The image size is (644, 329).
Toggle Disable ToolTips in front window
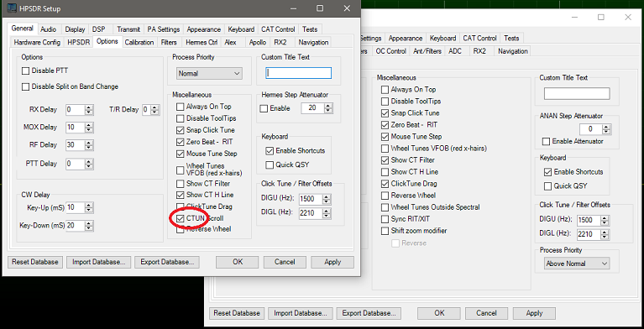click(x=180, y=118)
